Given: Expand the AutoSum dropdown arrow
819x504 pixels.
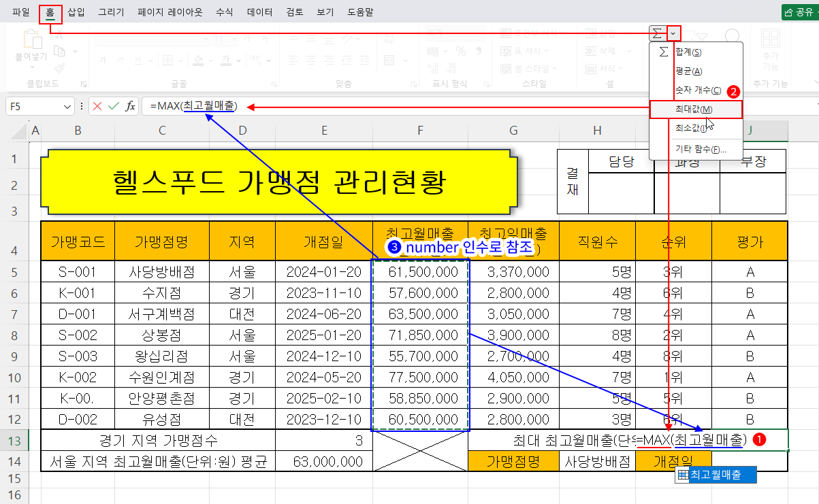Looking at the screenshot, I should [x=673, y=33].
